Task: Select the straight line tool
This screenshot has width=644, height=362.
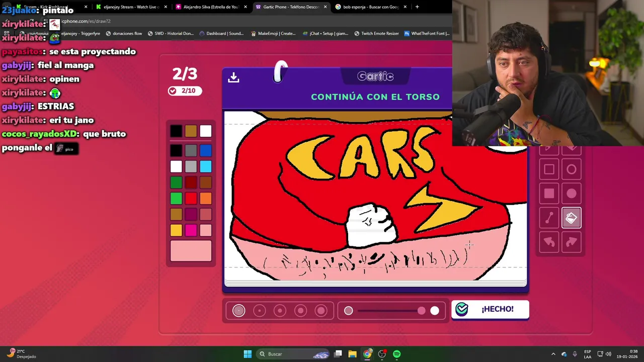Action: click(x=549, y=218)
